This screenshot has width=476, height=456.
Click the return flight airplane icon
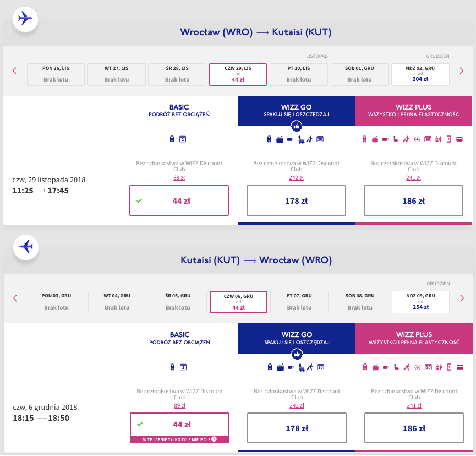[26, 247]
